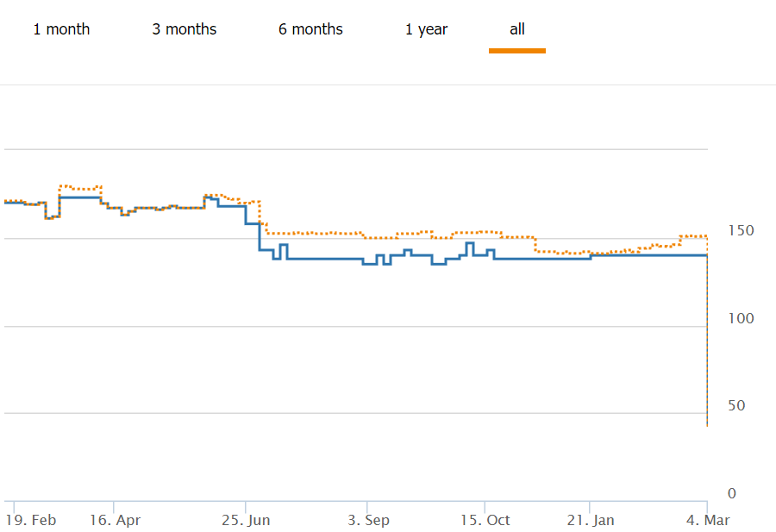Click the 19. Feb date label
This screenshot has width=776, height=532.
[x=31, y=520]
